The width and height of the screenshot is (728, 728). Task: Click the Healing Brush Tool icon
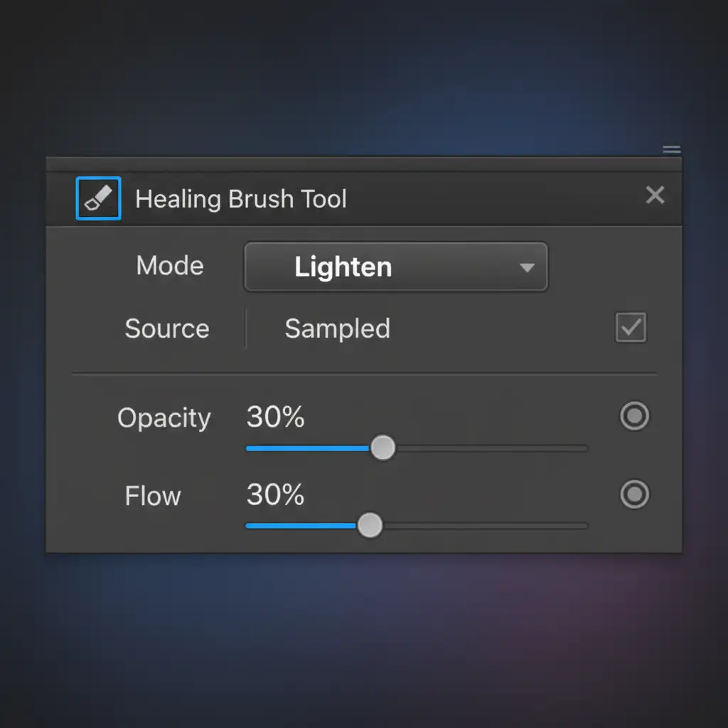(98, 198)
